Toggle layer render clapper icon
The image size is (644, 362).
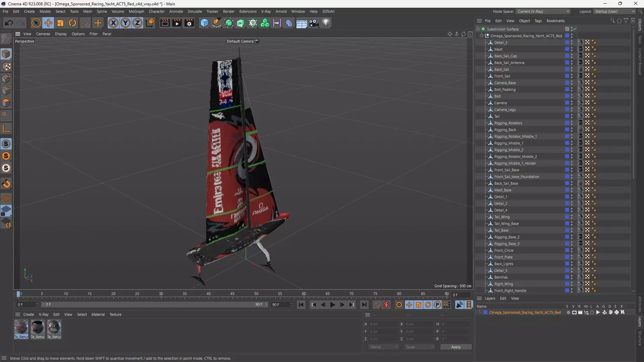pyautogui.click(x=580, y=312)
